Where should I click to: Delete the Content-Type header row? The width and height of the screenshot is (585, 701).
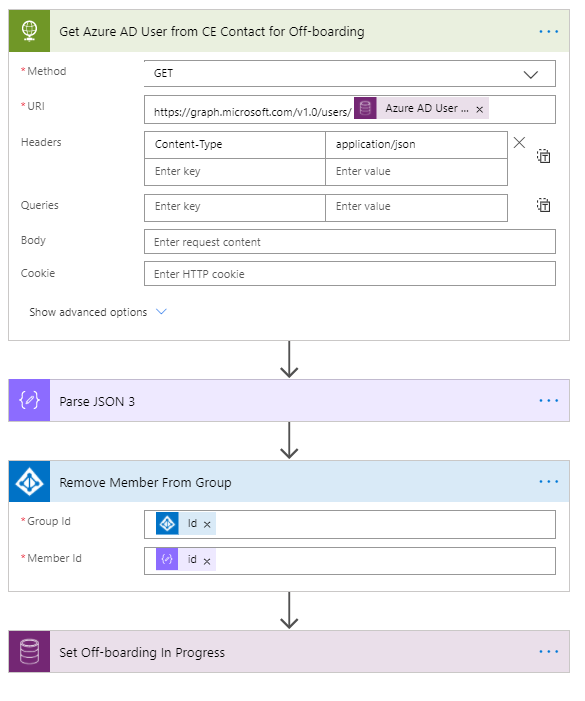(519, 143)
